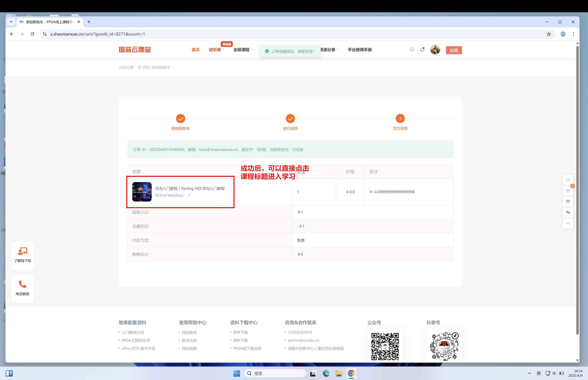The height and width of the screenshot is (380, 588).
Task: Open 平台使用手册 navigation item
Action: coord(360,50)
